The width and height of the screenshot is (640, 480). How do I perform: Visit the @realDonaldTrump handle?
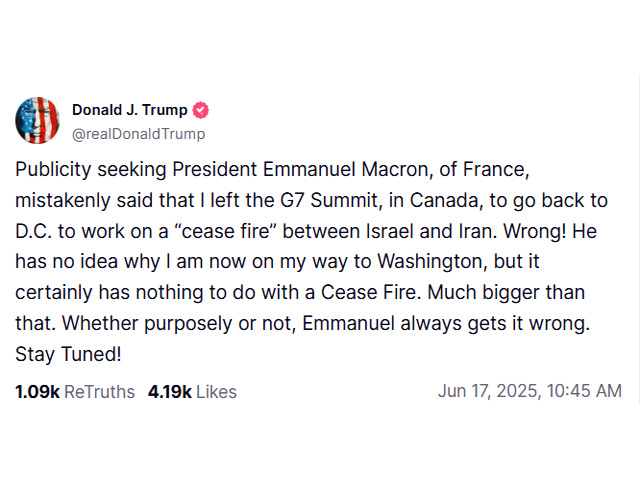point(139,134)
